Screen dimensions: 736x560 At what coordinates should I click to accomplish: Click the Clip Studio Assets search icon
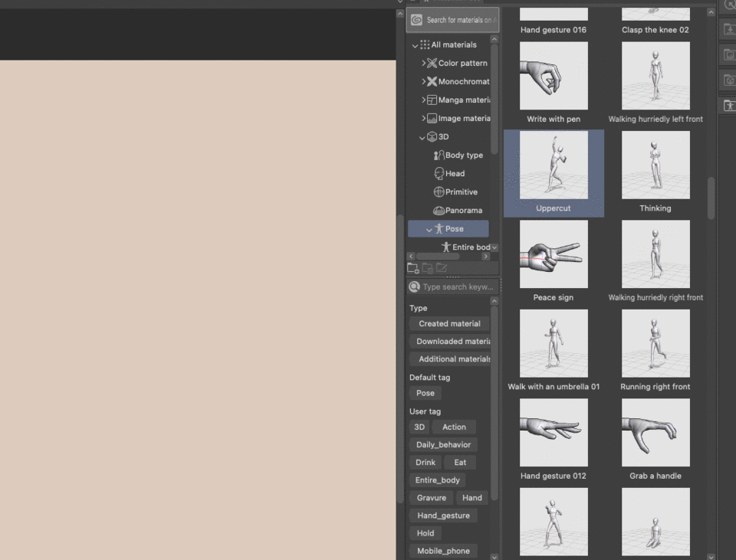click(x=416, y=20)
